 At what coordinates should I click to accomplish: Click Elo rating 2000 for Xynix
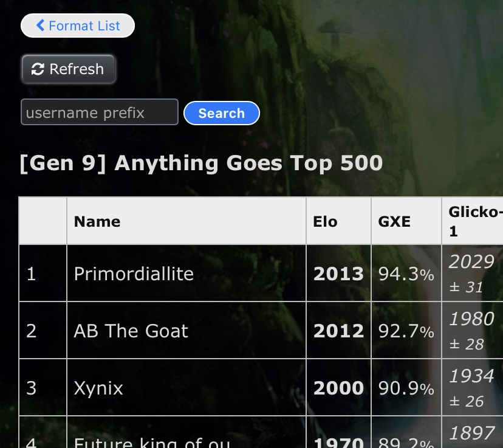point(339,387)
